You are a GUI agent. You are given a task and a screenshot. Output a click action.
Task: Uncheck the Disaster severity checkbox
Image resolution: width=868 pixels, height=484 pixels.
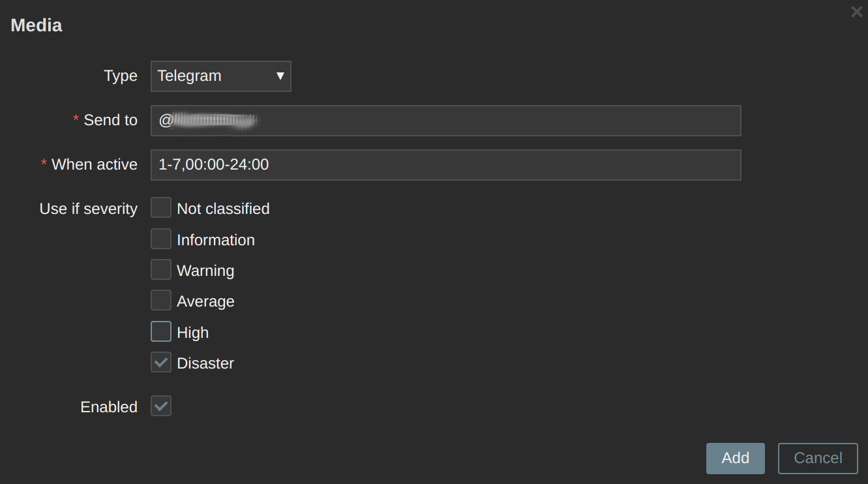coord(161,363)
